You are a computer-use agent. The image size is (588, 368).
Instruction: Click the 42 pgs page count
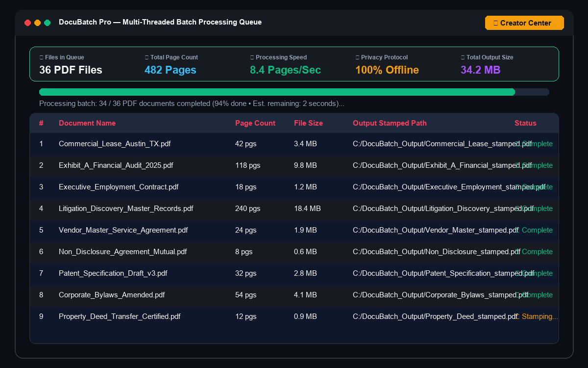coord(245,144)
